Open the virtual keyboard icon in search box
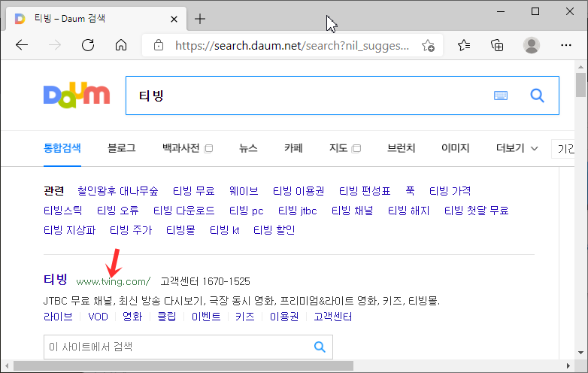588x373 pixels. click(501, 96)
